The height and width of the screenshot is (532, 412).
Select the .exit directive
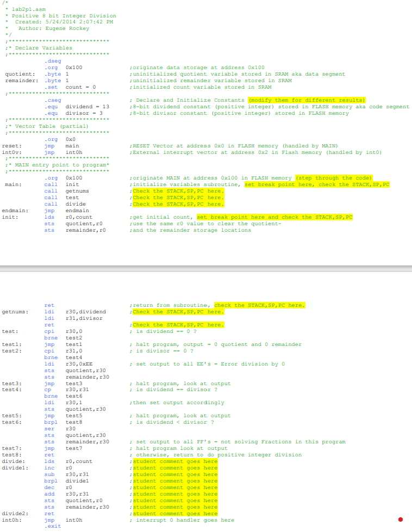53,526
